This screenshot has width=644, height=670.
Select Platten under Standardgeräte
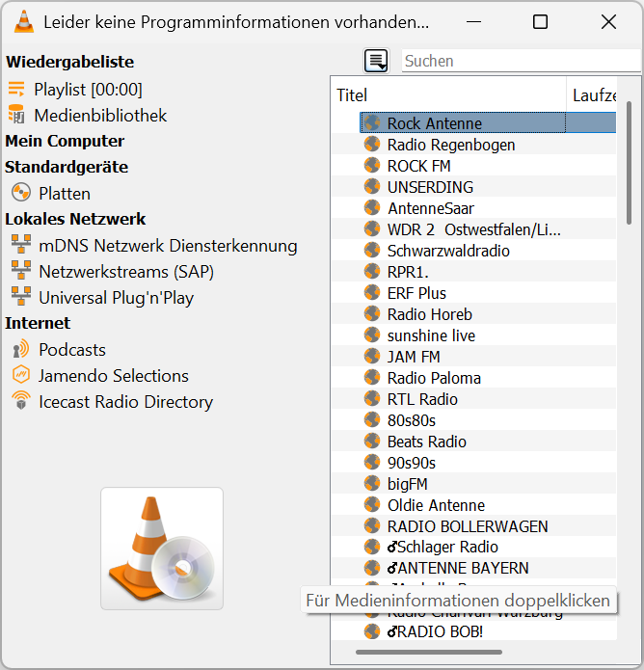[x=65, y=194]
